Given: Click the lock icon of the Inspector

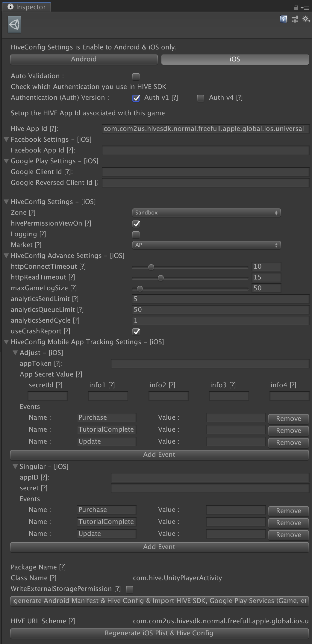Looking at the screenshot, I should point(296,8).
